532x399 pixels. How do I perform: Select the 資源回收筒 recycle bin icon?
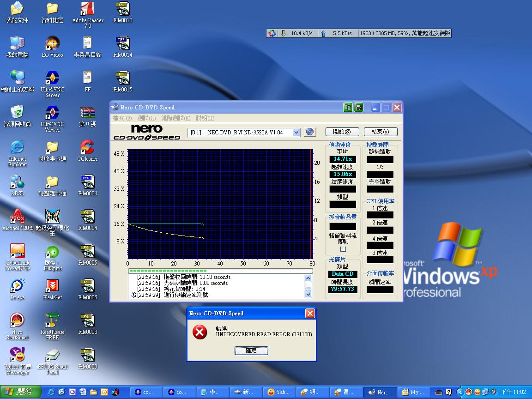17,116
